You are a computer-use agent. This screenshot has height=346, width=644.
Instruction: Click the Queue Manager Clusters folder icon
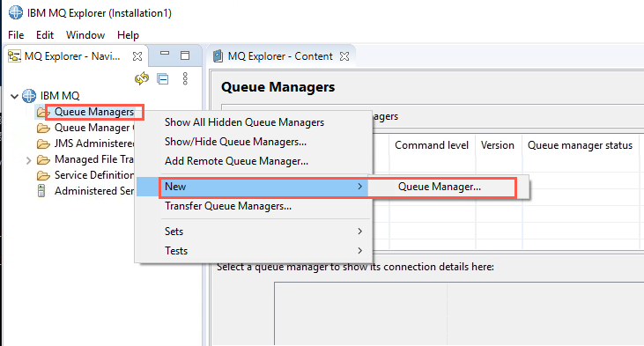43,128
